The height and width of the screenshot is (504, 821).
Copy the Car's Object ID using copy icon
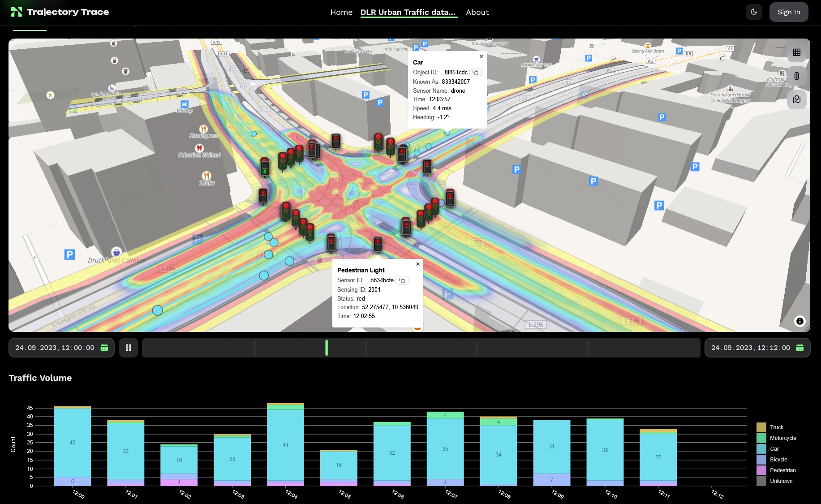(476, 72)
